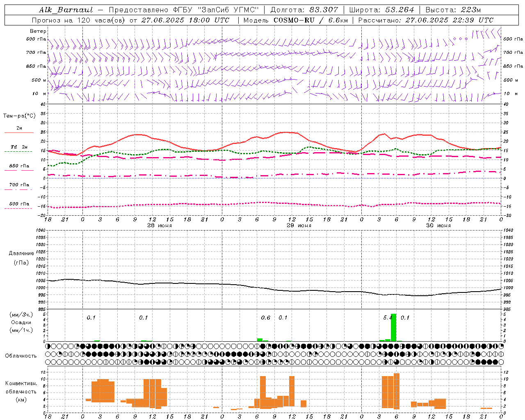
Task: Click the 'Осадки' precipitation label
Action: pos(21,322)
